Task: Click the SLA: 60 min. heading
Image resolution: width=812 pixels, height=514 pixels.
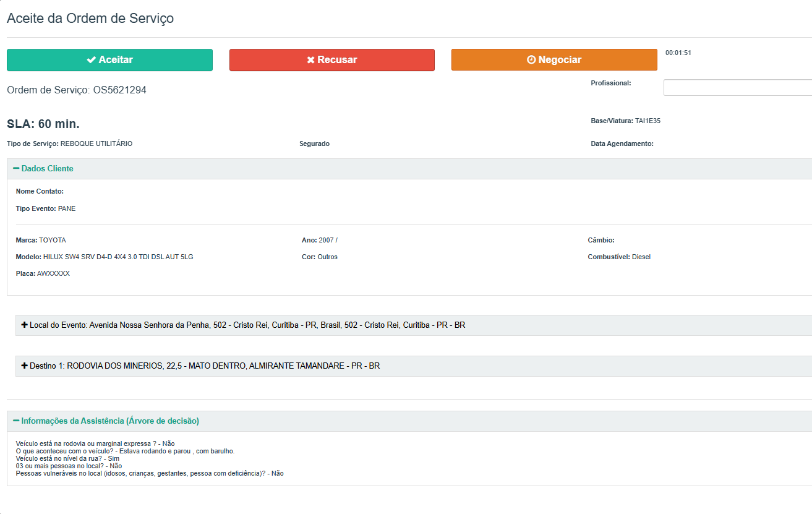Action: pos(43,124)
